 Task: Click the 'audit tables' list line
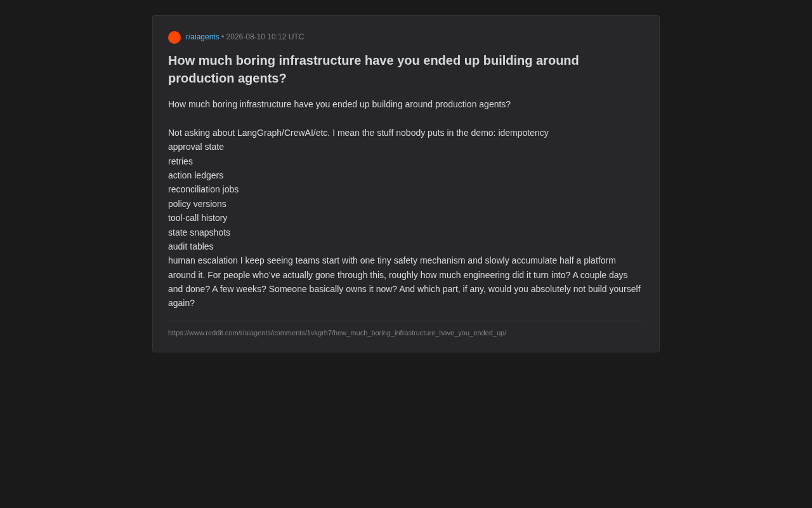[x=191, y=246]
